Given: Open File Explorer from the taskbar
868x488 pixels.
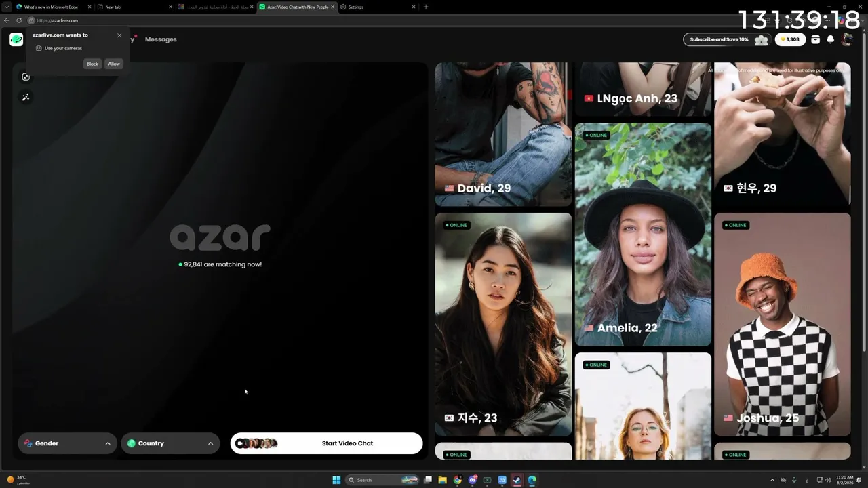Looking at the screenshot, I should (x=442, y=480).
